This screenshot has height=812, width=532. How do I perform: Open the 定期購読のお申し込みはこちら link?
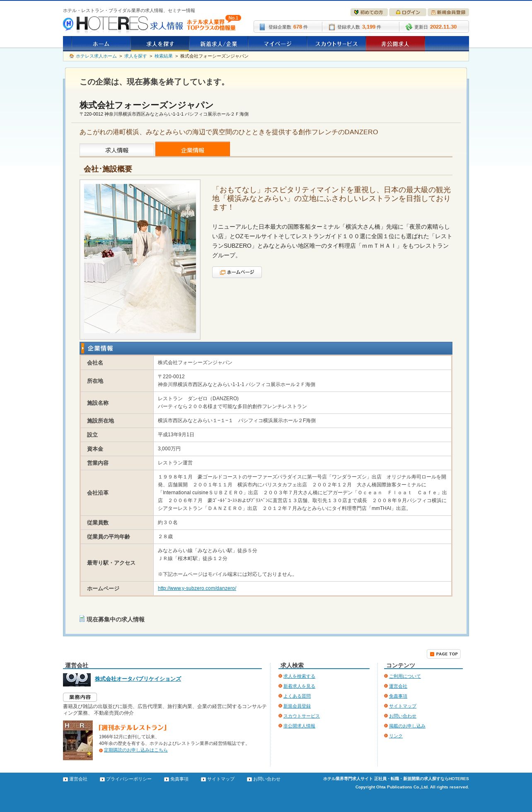point(136,750)
